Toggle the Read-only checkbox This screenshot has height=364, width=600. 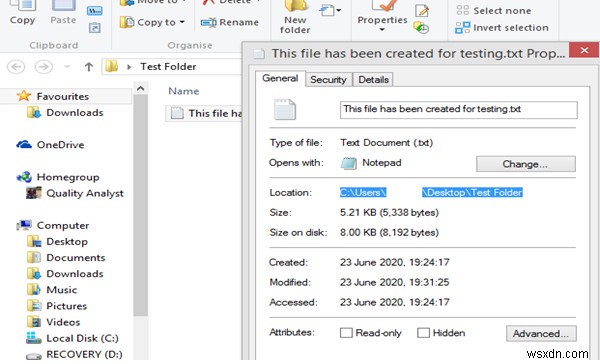[x=346, y=333]
